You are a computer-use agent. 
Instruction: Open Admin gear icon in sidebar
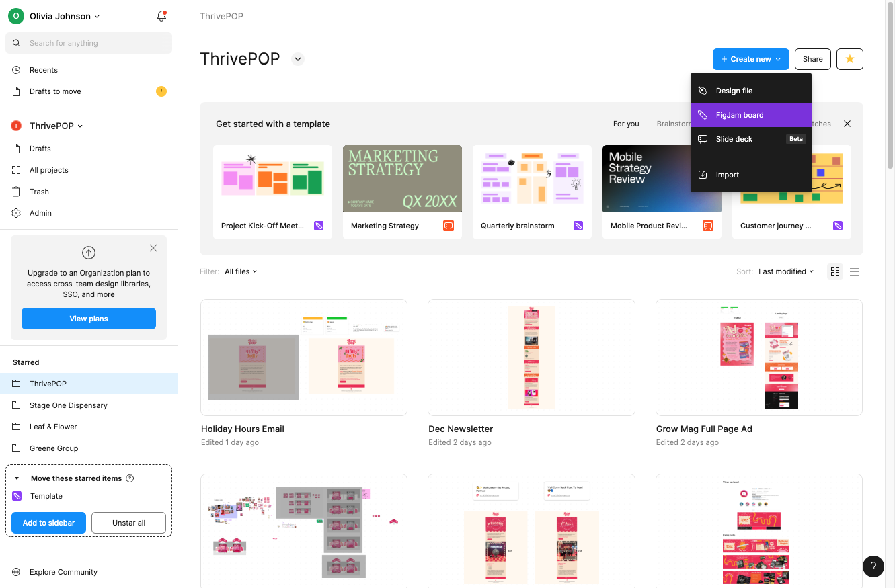pyautogui.click(x=16, y=213)
